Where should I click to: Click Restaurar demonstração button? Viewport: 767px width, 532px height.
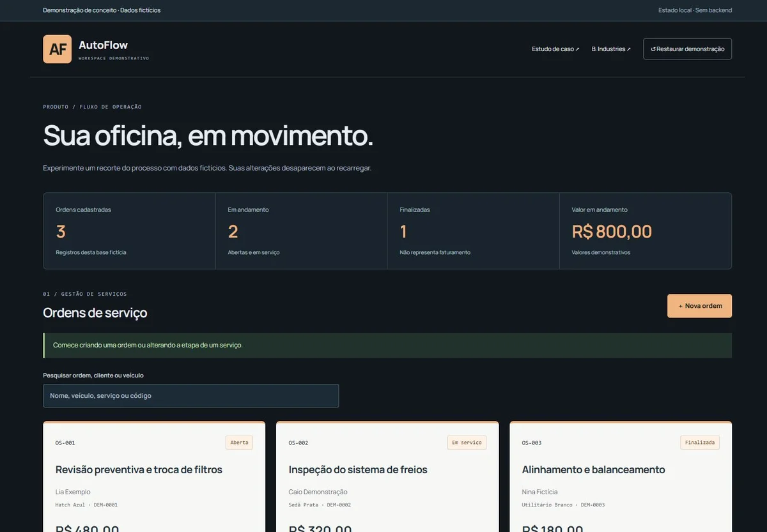click(687, 49)
